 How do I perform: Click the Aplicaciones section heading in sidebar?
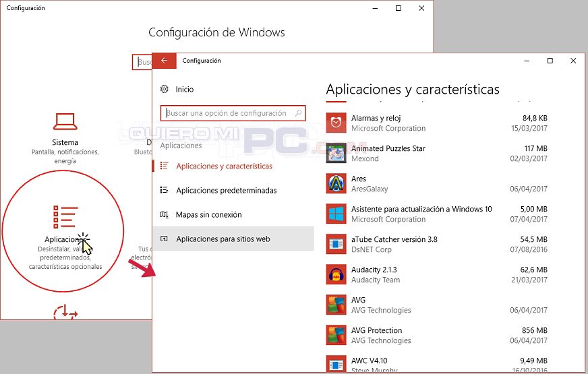tap(181, 146)
